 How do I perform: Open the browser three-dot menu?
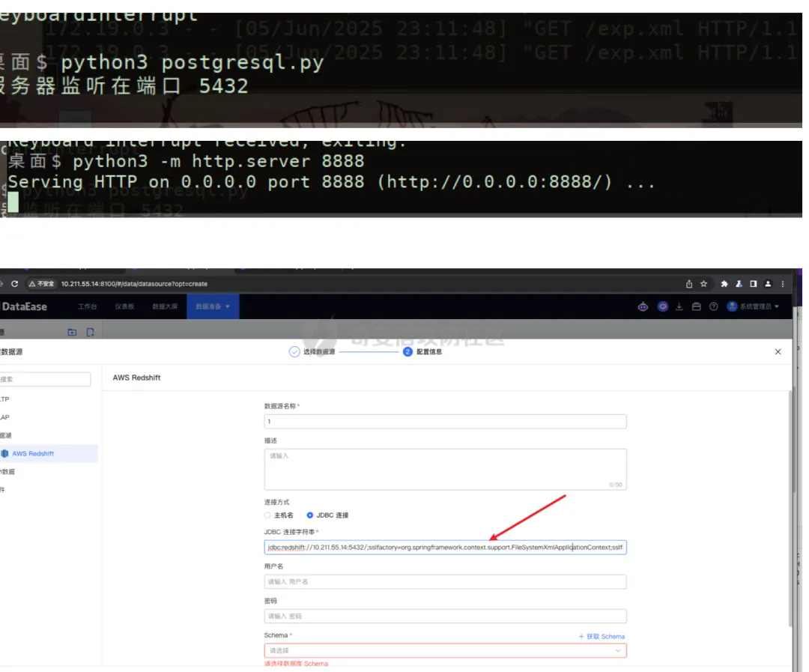click(783, 284)
